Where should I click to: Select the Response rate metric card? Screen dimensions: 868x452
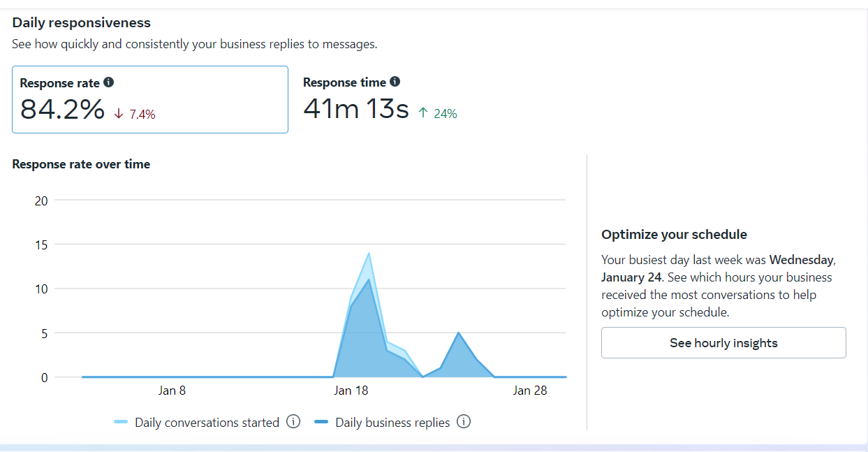pyautogui.click(x=149, y=99)
